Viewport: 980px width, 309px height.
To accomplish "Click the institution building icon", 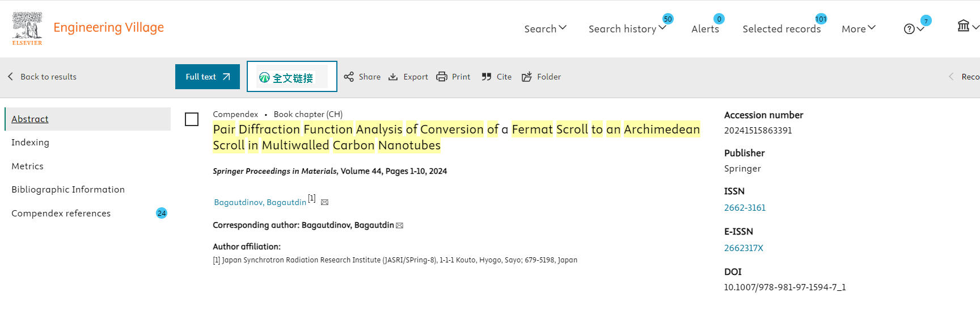I will pos(964,26).
